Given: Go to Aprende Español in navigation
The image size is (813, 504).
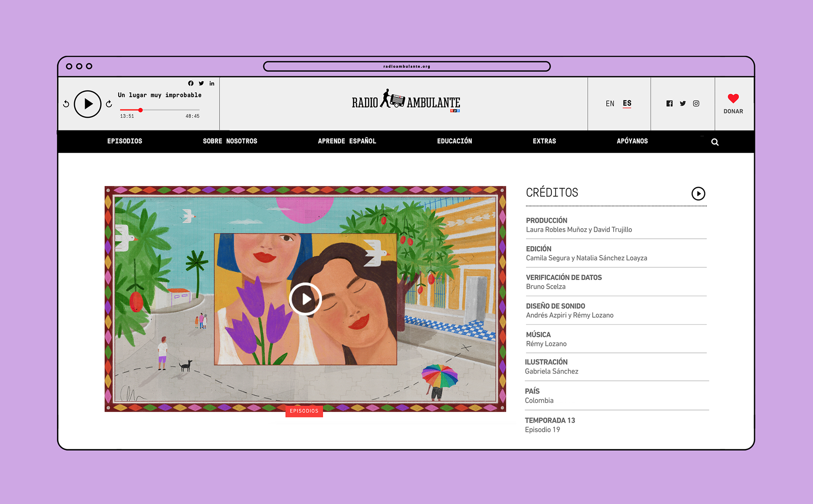Looking at the screenshot, I should (347, 141).
